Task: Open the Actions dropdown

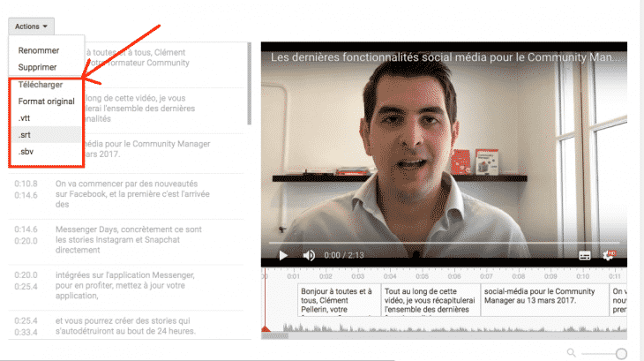Action: pyautogui.click(x=33, y=26)
